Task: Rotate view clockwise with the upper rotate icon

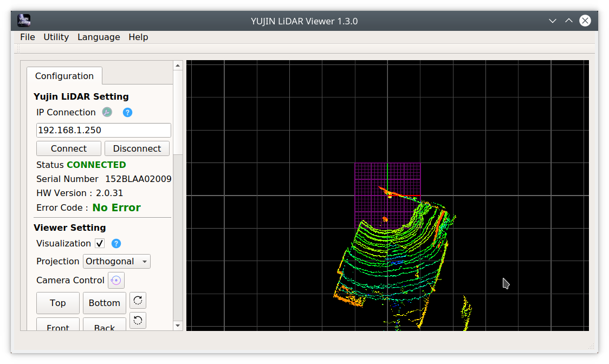Action: tap(138, 300)
